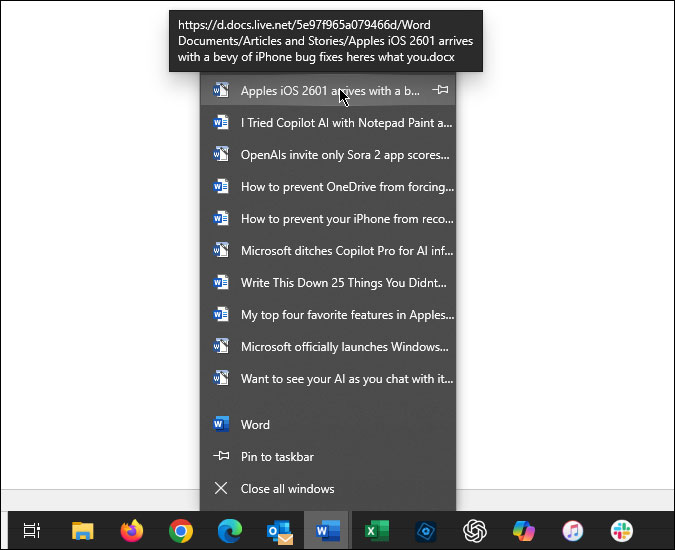Launch Microsoft Edge from the taskbar

pos(229,531)
